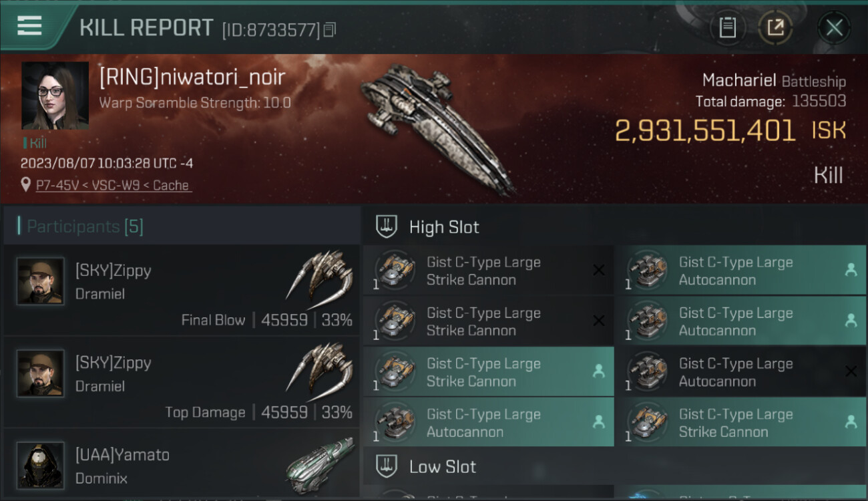Open the P7-45V location link
Image resolution: width=868 pixels, height=501 pixels.
[114, 185]
